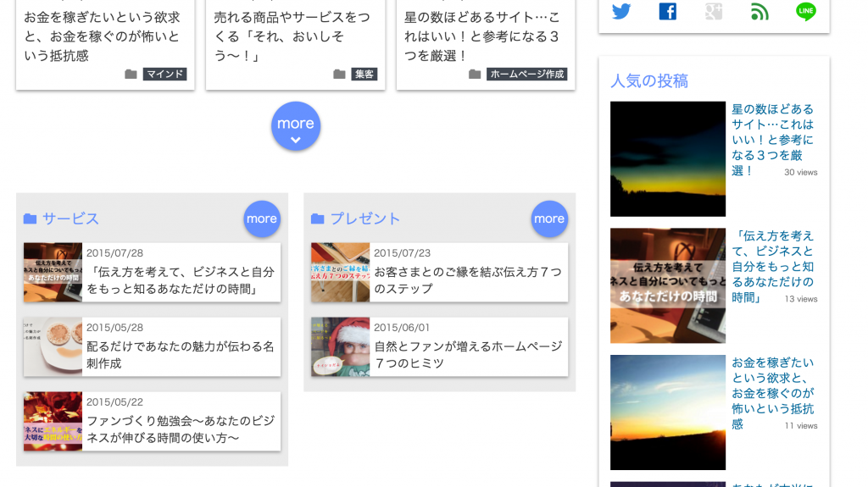The height and width of the screenshot is (487, 868).
Task: Open the サービス category heading
Action: 70,219
